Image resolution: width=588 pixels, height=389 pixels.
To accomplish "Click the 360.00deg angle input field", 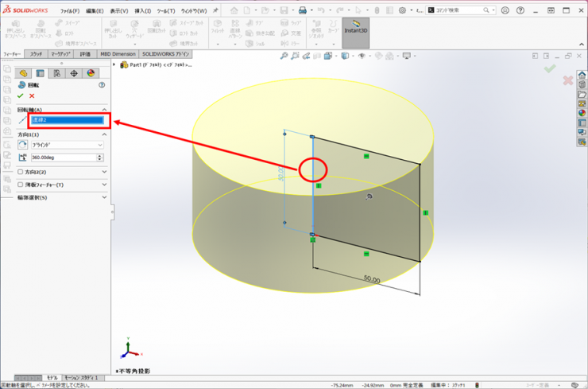I will [62, 158].
